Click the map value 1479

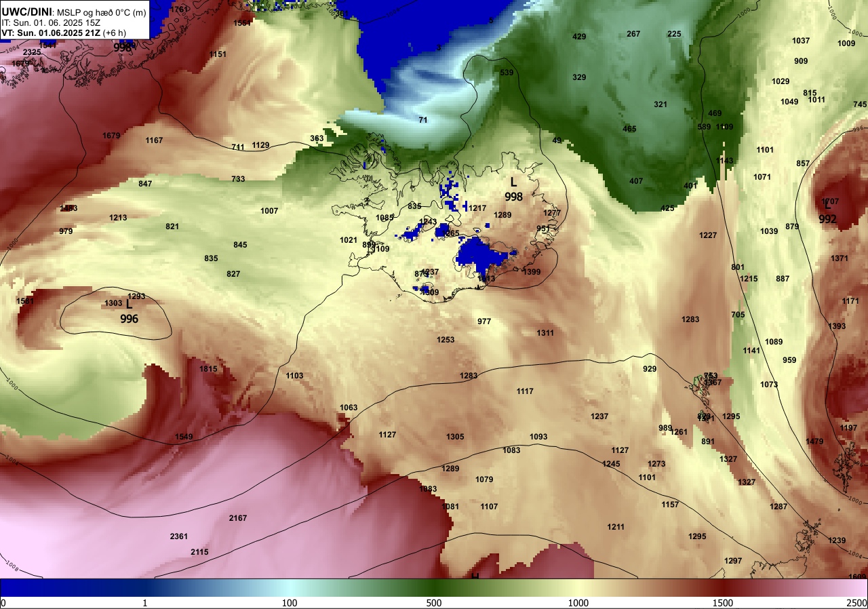coord(814,441)
